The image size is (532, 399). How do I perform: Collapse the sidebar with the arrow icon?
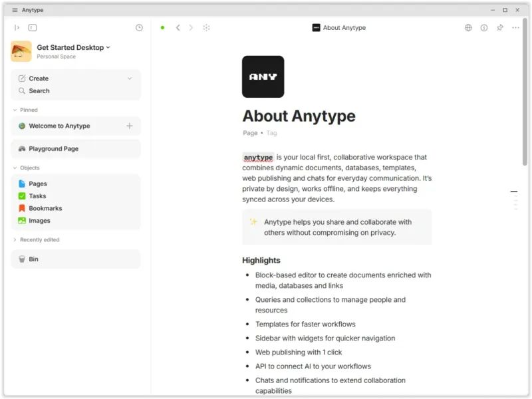coord(17,27)
